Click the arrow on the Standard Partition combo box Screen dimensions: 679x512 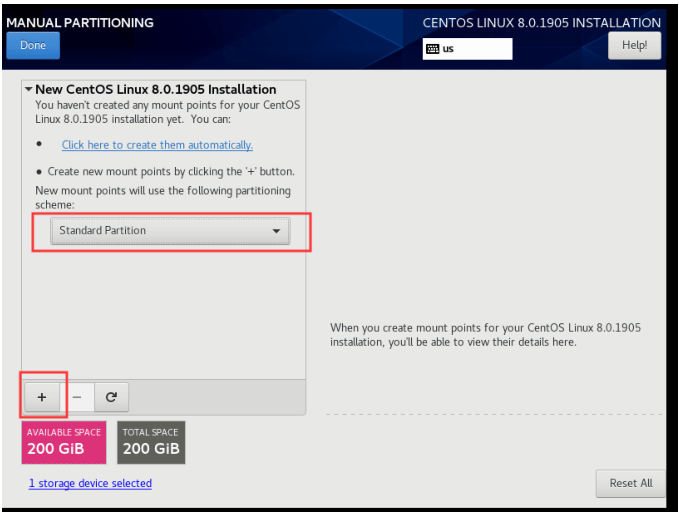276,231
